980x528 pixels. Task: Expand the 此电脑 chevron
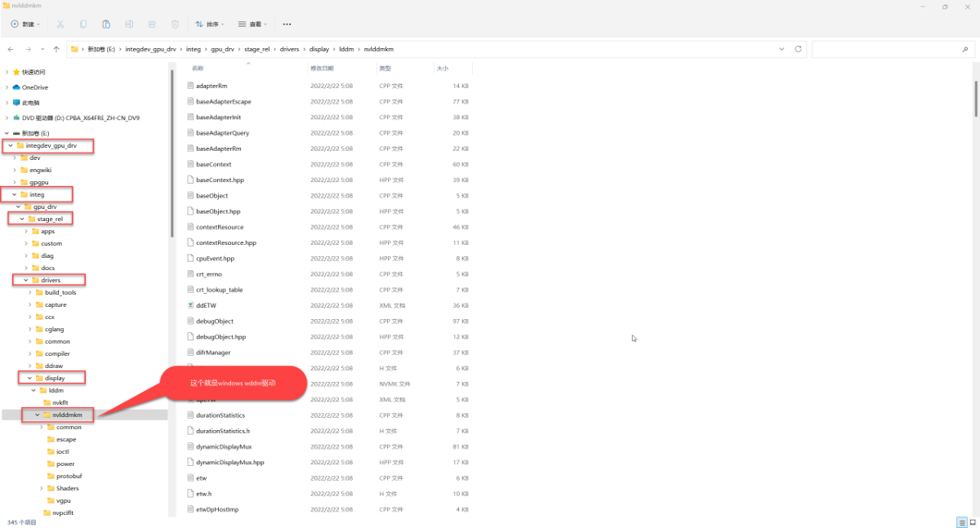coord(7,103)
